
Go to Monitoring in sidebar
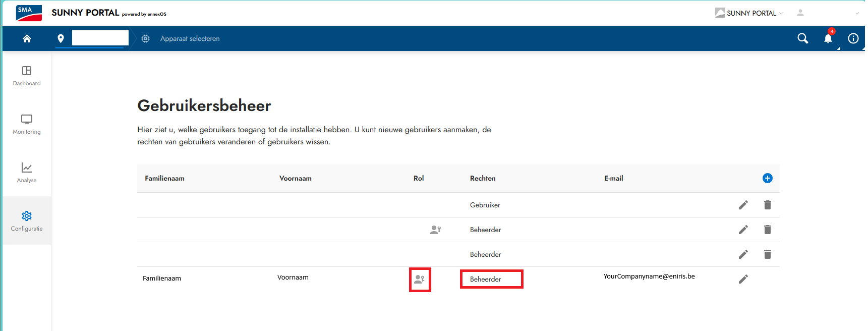click(x=27, y=124)
